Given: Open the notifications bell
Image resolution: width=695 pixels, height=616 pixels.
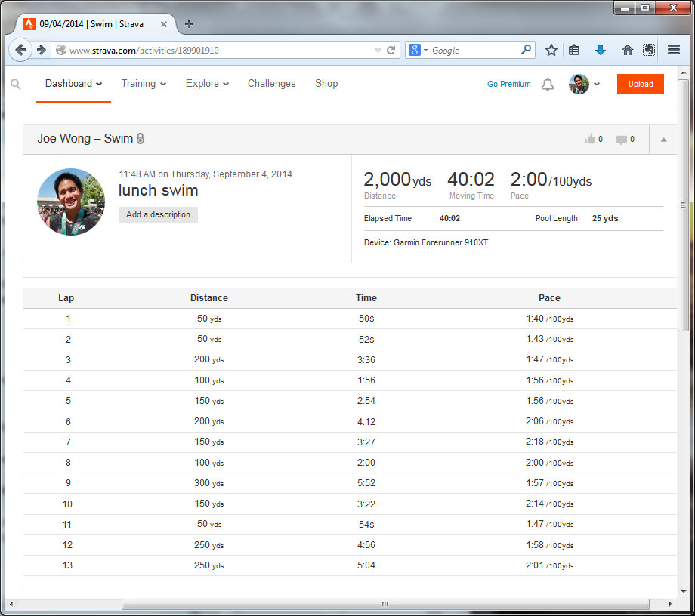Looking at the screenshot, I should tap(548, 85).
